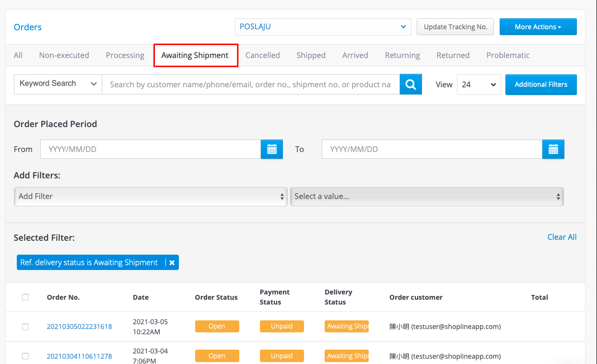Viewport: 597px width, 364px height.
Task: Switch to the Problematic tab
Action: 508,55
